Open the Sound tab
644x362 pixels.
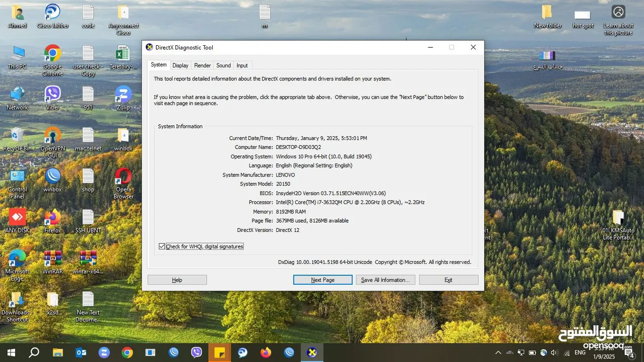[x=224, y=65]
